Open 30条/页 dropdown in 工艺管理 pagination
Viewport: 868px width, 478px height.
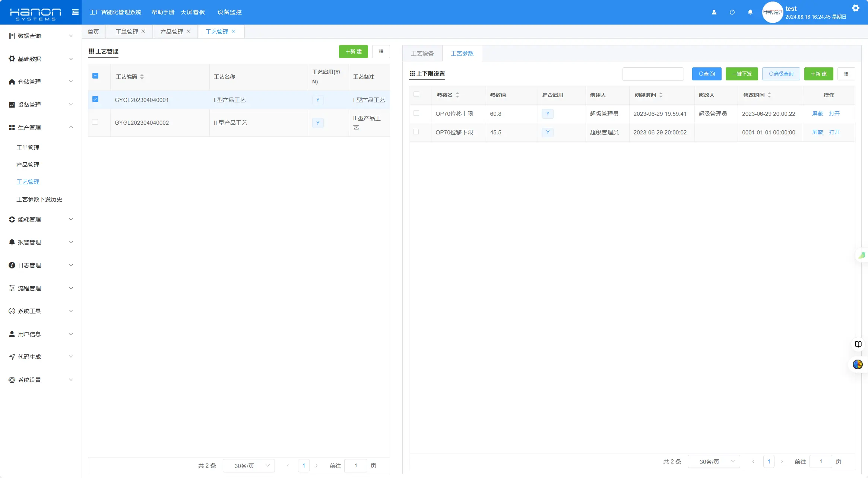(248, 466)
